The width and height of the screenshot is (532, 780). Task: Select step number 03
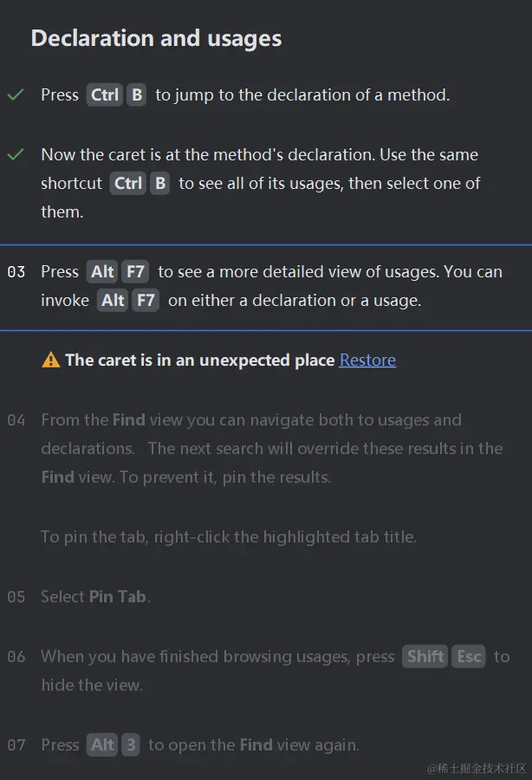tap(16, 272)
